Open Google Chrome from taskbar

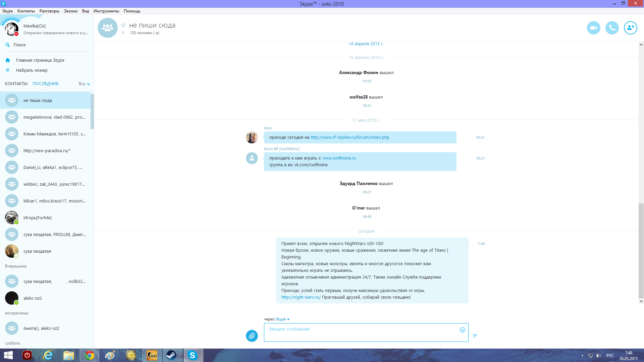tap(90, 355)
